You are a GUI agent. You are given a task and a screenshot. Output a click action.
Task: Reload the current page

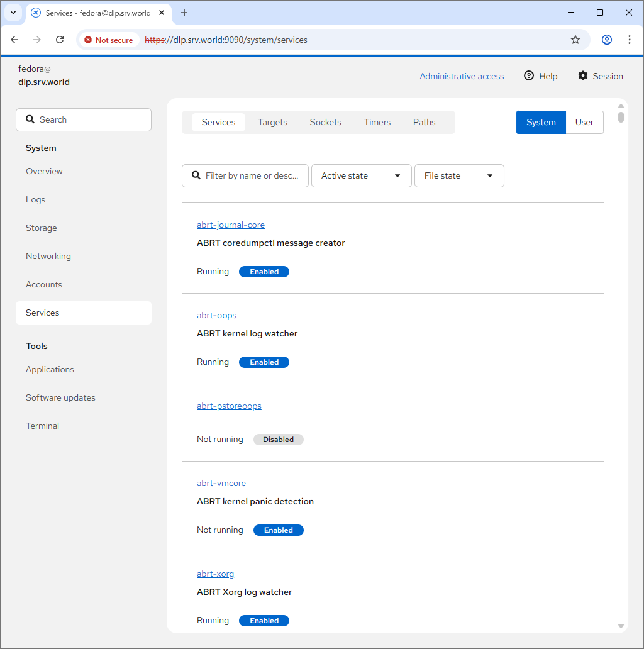click(x=60, y=40)
